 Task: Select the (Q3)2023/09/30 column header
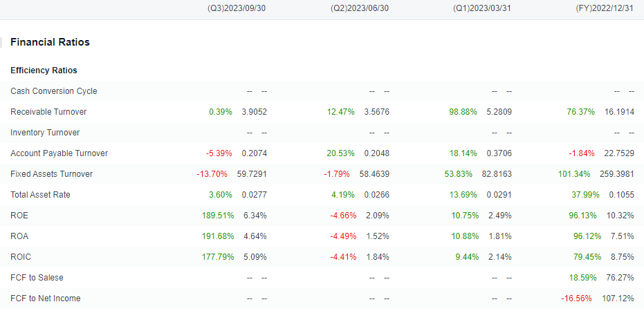(x=237, y=8)
